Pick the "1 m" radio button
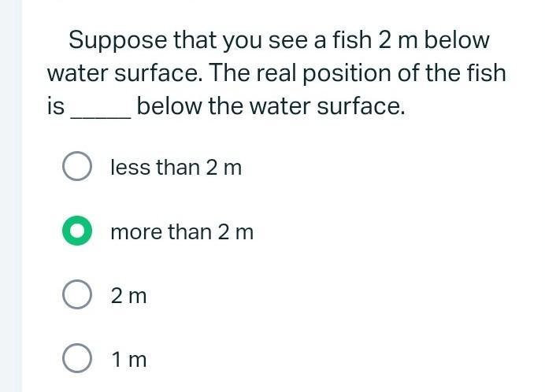The width and height of the screenshot is (545, 392). click(76, 360)
